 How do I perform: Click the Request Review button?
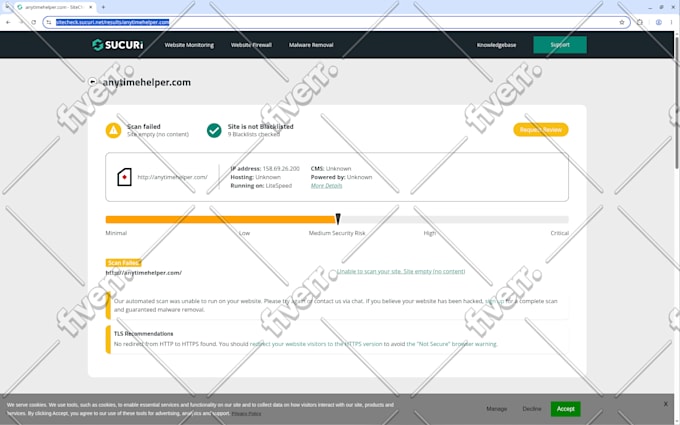pyautogui.click(x=540, y=130)
